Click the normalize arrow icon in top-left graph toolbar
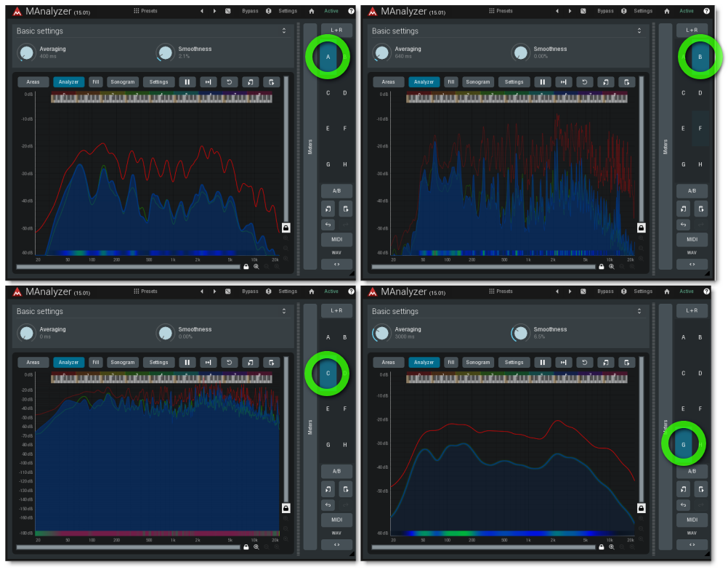728x572 pixels. click(x=209, y=81)
